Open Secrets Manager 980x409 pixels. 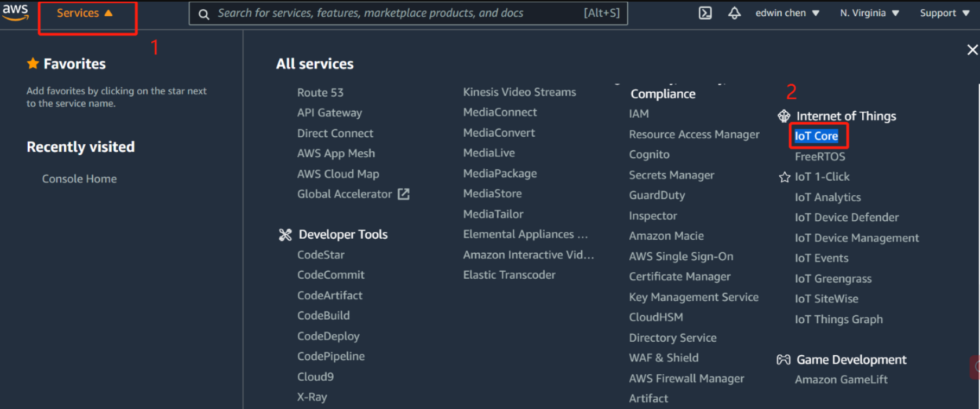coord(671,175)
